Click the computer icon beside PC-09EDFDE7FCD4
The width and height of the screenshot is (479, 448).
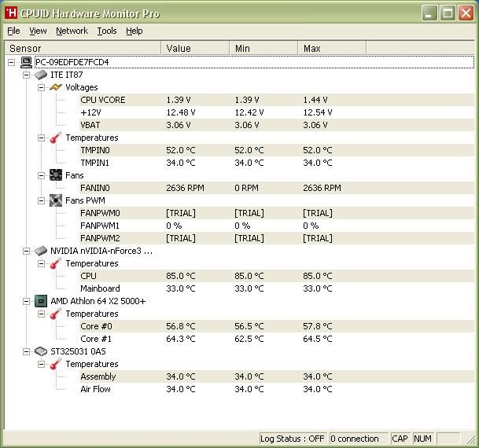27,62
